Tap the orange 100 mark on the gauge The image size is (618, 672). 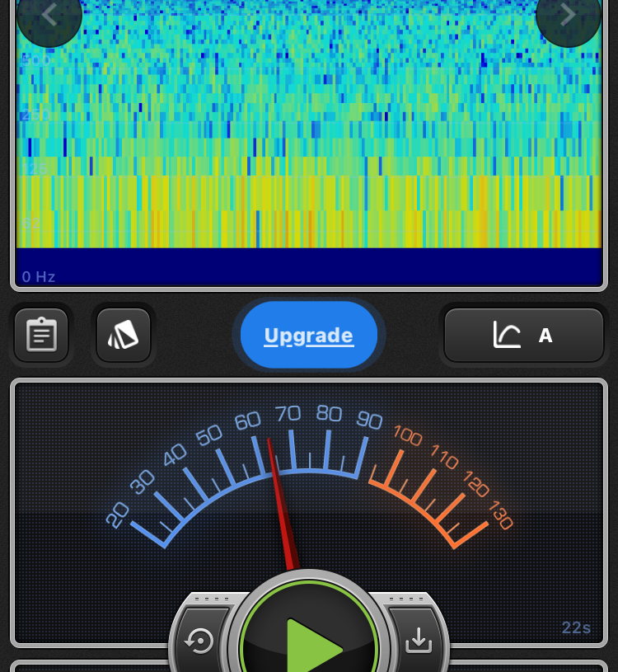click(408, 434)
